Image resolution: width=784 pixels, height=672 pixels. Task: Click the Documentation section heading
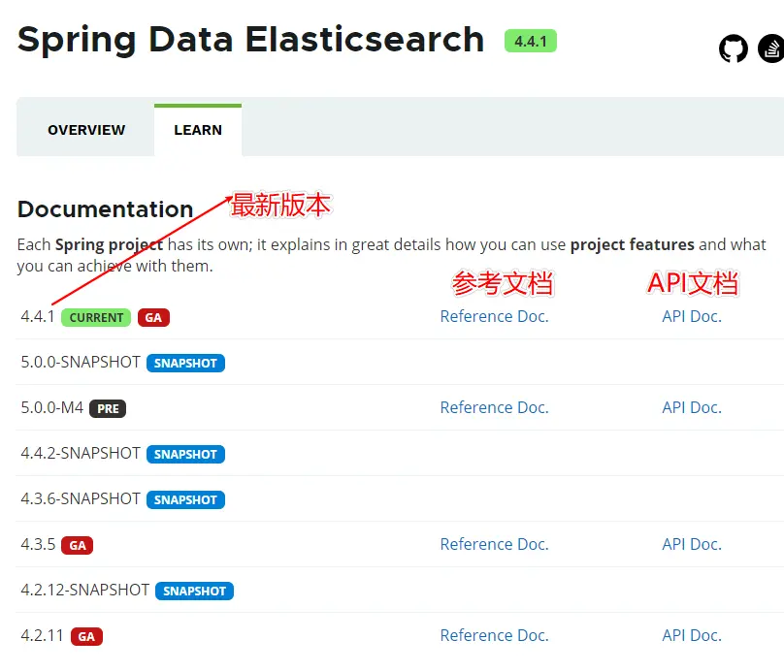point(105,208)
